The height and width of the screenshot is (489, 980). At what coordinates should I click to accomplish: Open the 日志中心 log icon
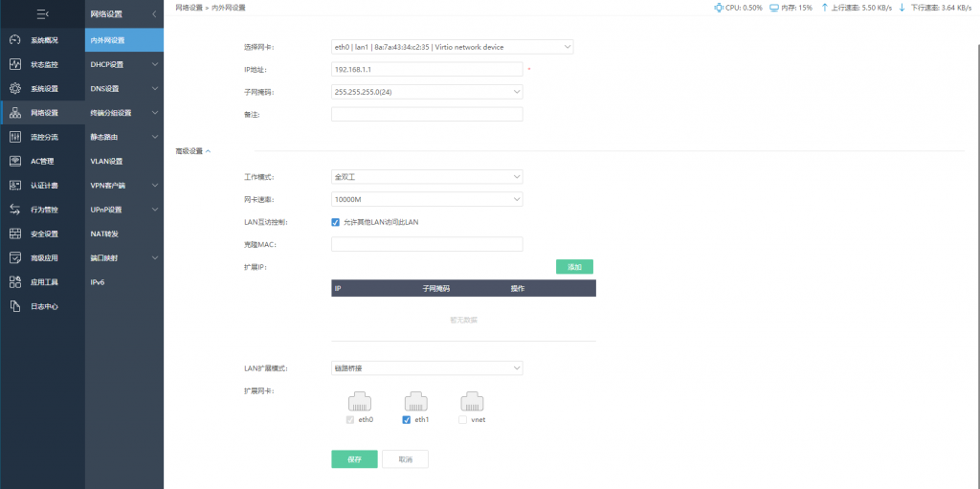click(x=14, y=306)
